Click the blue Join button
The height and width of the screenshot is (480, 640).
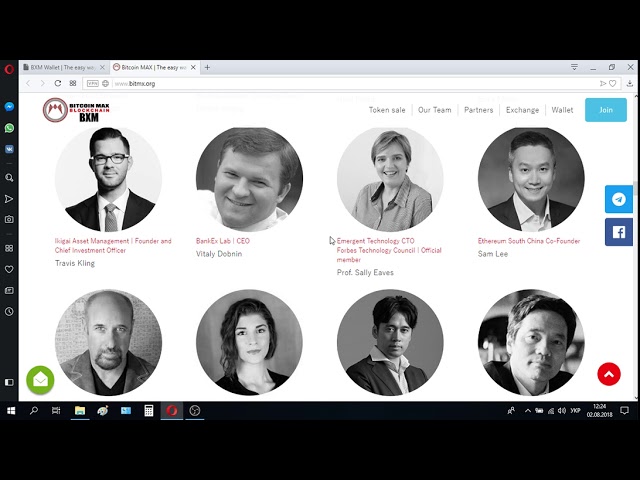[606, 110]
